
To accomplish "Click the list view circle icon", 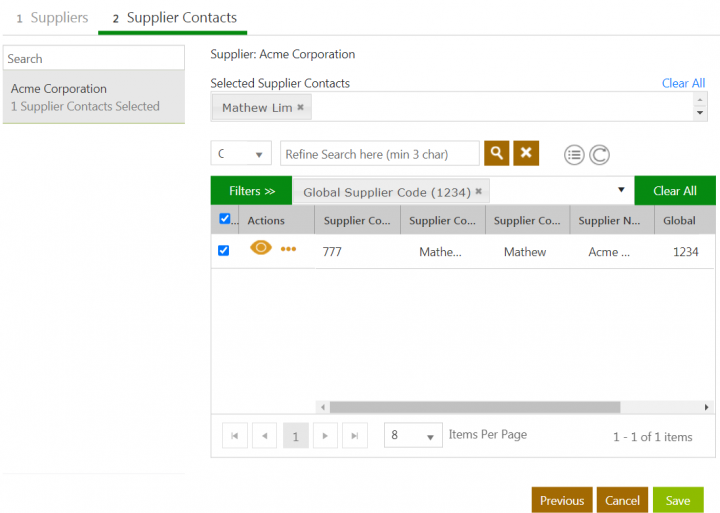I will click(574, 155).
